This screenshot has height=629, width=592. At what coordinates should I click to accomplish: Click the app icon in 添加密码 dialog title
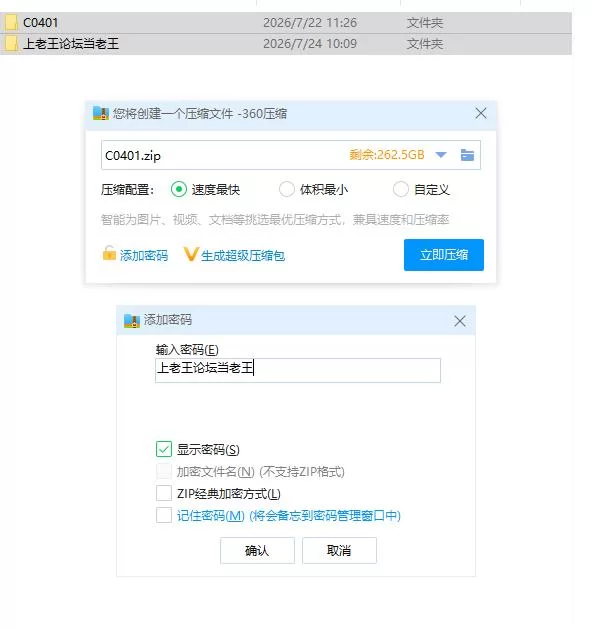click(132, 321)
